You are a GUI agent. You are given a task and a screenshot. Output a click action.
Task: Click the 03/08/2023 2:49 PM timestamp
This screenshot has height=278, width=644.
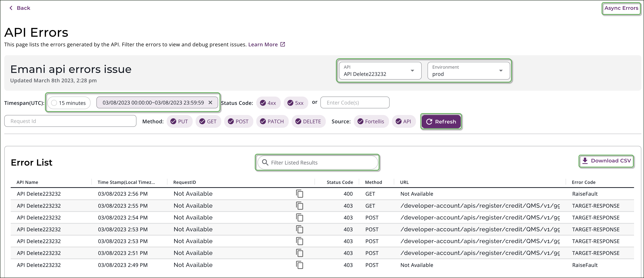[123, 265]
